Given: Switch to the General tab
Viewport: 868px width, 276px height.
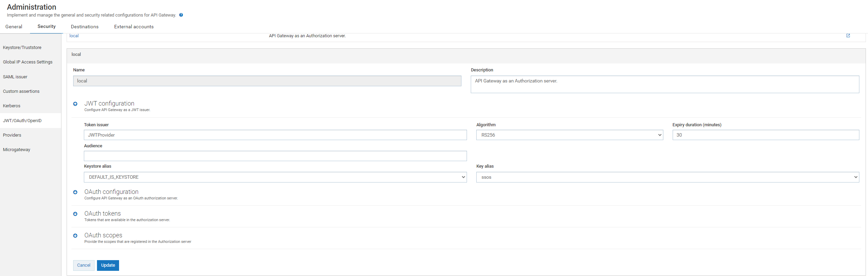Looking at the screenshot, I should (x=14, y=27).
